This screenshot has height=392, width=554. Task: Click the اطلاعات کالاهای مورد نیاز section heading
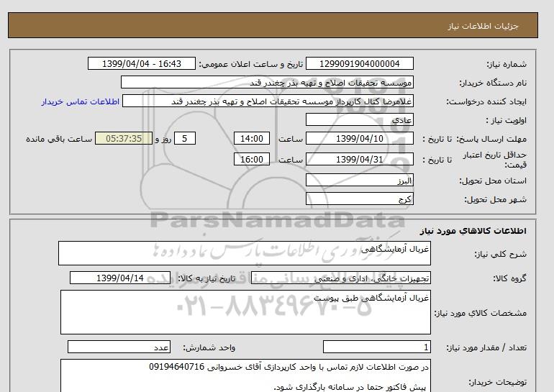pyautogui.click(x=473, y=231)
